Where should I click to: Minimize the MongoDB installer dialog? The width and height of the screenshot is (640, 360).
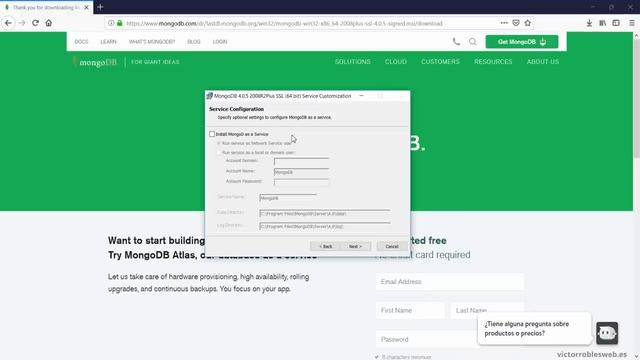click(362, 96)
